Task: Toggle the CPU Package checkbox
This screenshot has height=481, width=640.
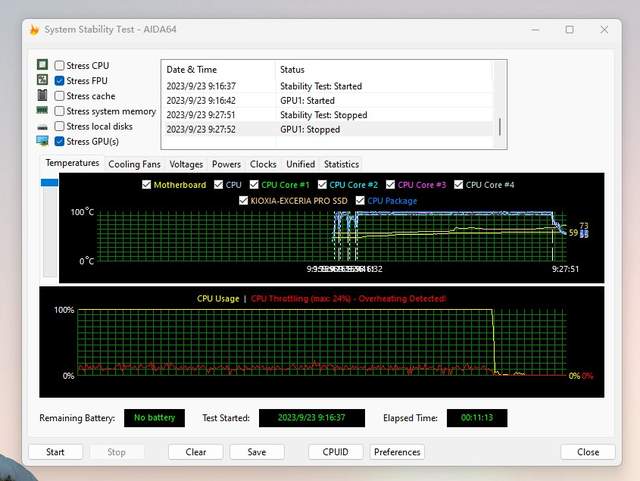Action: tap(360, 200)
